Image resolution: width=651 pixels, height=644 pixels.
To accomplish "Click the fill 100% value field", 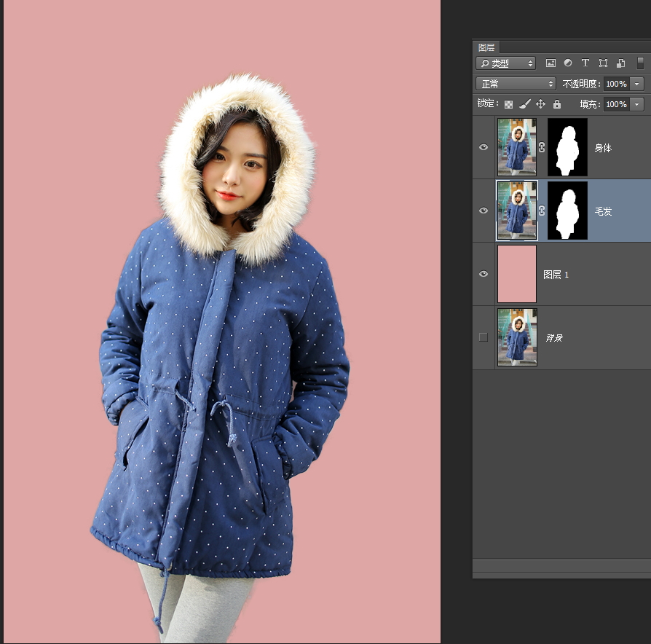I will (x=616, y=104).
